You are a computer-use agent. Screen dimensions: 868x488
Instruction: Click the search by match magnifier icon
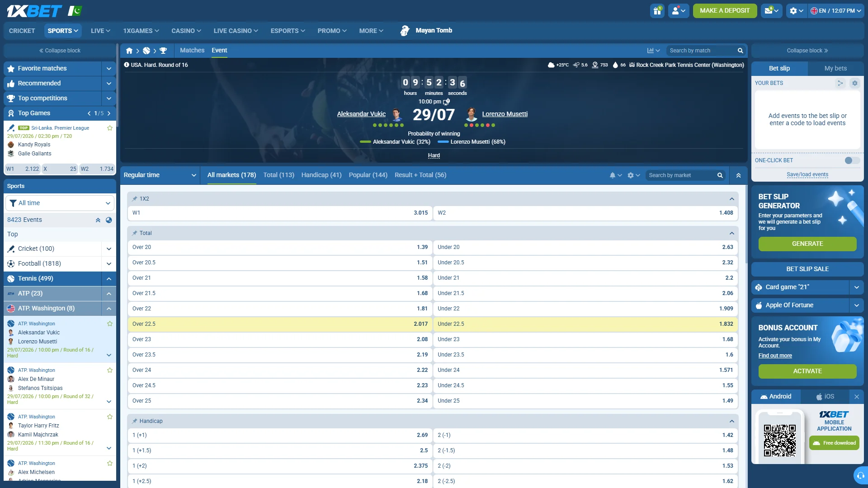coord(741,51)
